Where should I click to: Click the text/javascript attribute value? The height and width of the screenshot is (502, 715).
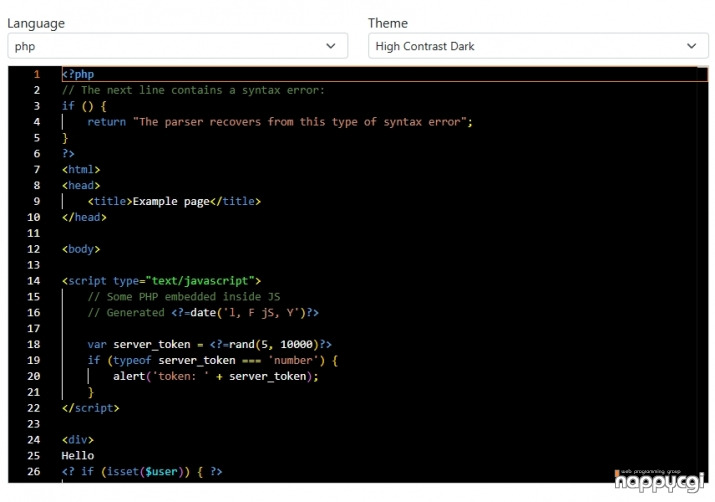point(200,281)
